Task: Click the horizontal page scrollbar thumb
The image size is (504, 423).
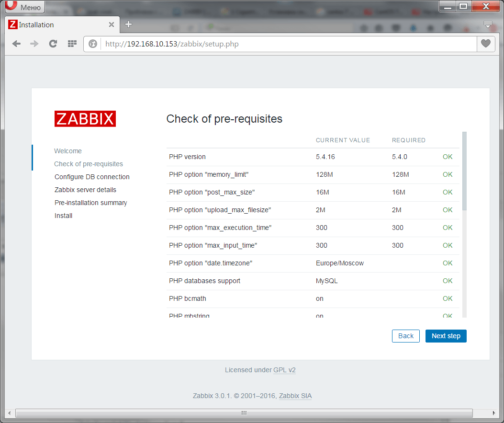Action: [244, 413]
